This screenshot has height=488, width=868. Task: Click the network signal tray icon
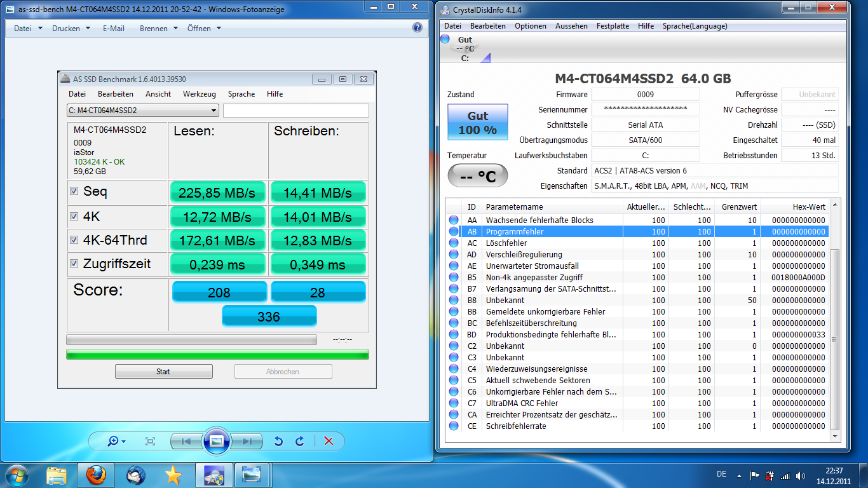785,475
